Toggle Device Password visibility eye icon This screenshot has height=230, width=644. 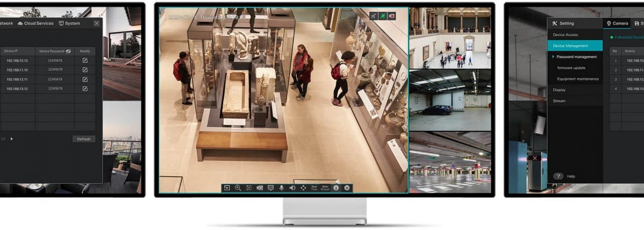pos(68,51)
